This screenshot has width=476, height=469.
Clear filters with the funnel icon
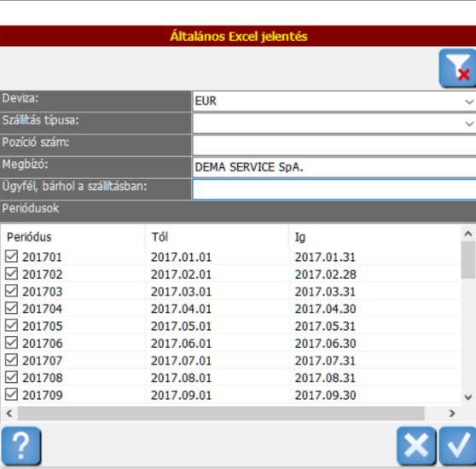point(457,68)
